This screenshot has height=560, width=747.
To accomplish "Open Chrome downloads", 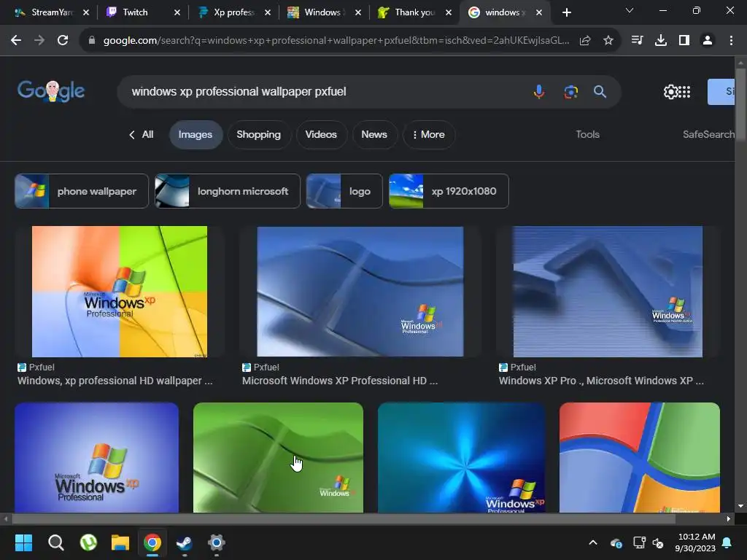I will coord(661,41).
